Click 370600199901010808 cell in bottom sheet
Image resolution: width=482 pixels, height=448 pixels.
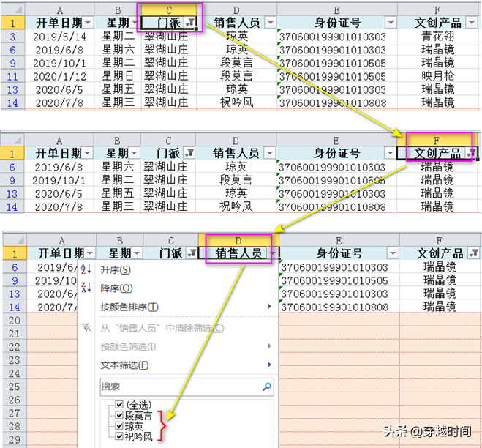coord(339,307)
